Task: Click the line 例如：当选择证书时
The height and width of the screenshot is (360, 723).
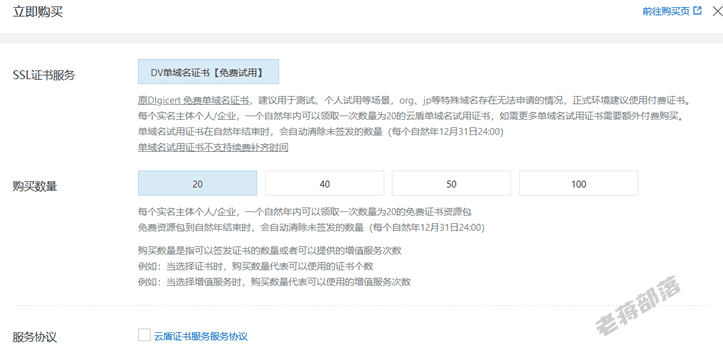Action: [x=255, y=266]
